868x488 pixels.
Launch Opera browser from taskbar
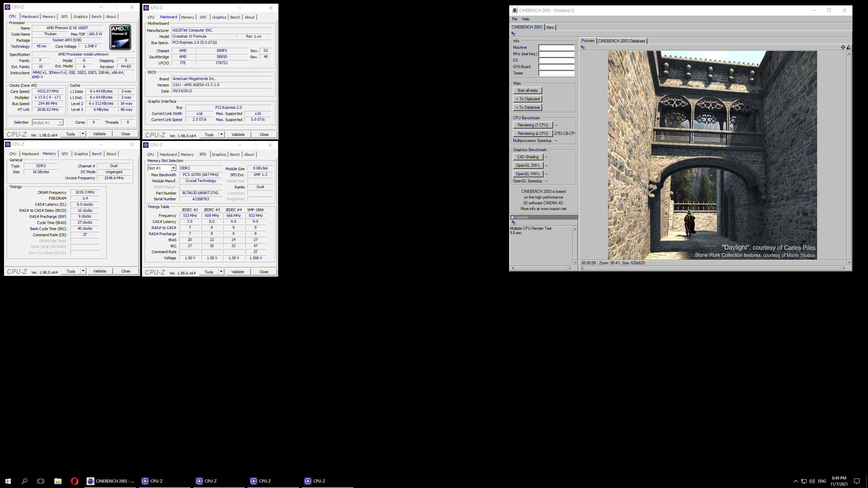pos(75,481)
